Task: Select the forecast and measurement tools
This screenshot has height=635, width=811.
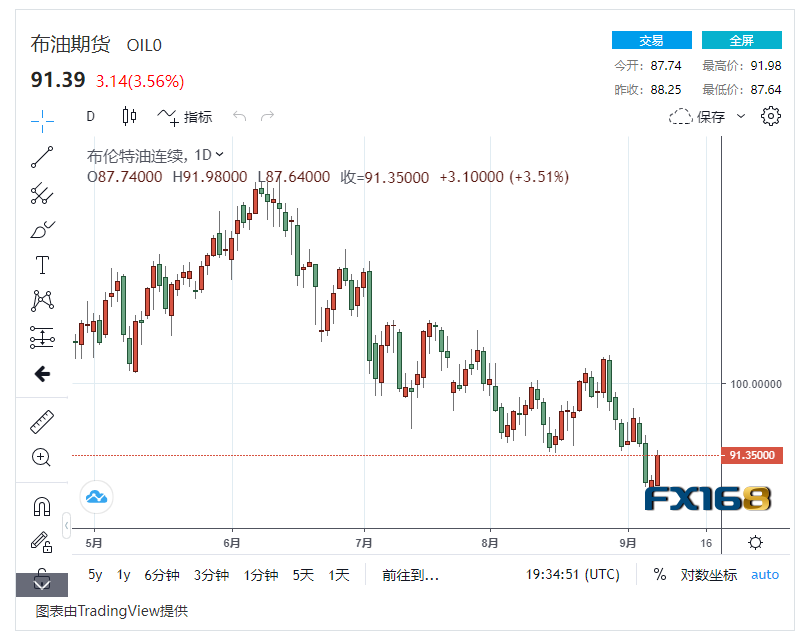Action: point(42,337)
